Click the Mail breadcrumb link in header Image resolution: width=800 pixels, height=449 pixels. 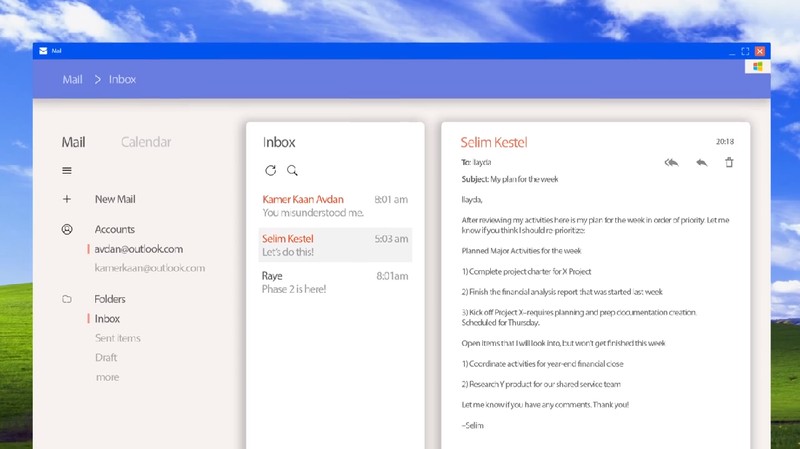point(72,80)
